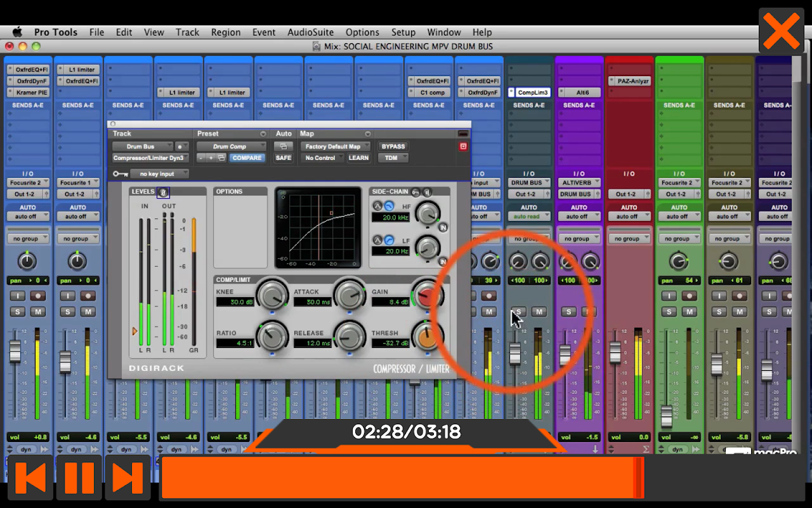Click the RATIO knob

point(273,336)
